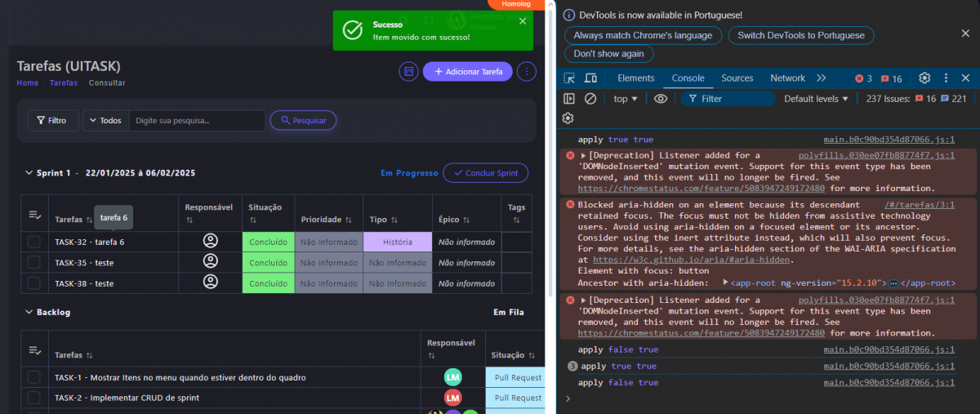The width and height of the screenshot is (980, 414).
Task: Click the Digite sua pesquisa search field
Action: click(x=196, y=121)
